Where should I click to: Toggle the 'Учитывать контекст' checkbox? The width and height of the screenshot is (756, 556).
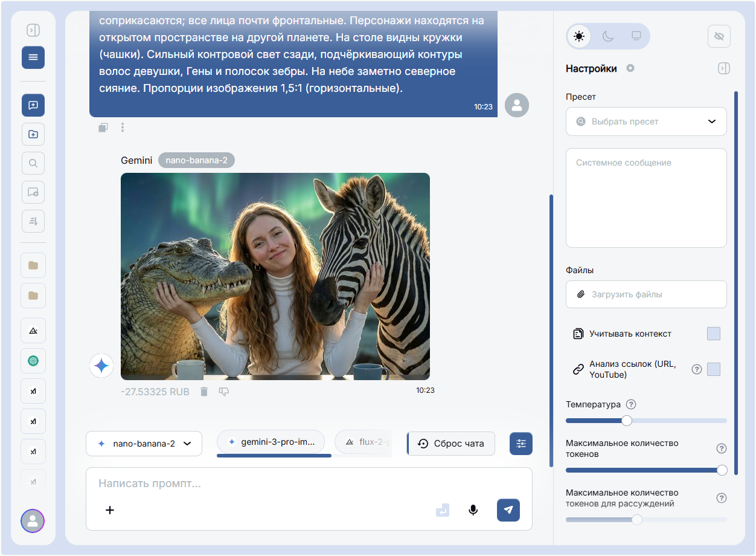713,334
